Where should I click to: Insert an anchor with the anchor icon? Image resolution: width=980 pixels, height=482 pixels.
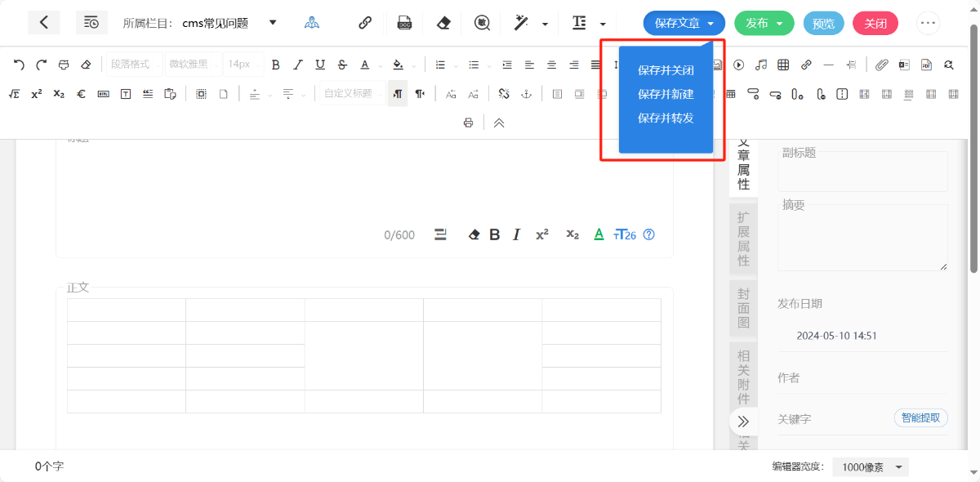pos(527,94)
